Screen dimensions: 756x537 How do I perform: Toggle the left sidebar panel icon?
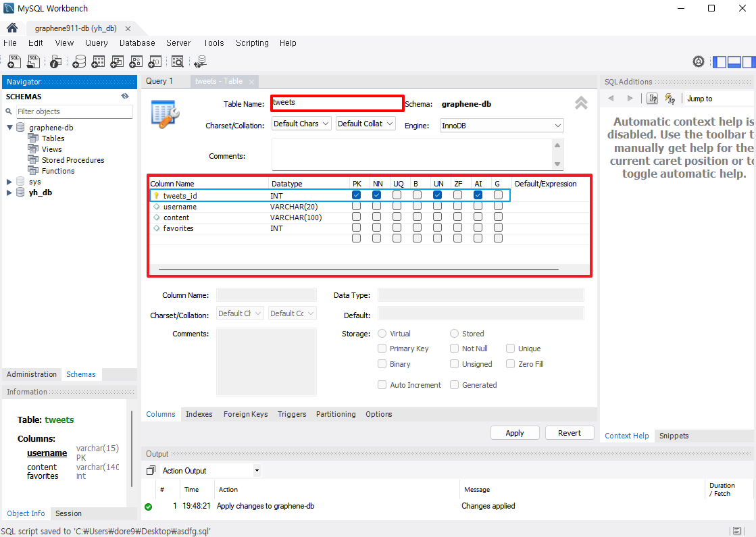coord(720,61)
